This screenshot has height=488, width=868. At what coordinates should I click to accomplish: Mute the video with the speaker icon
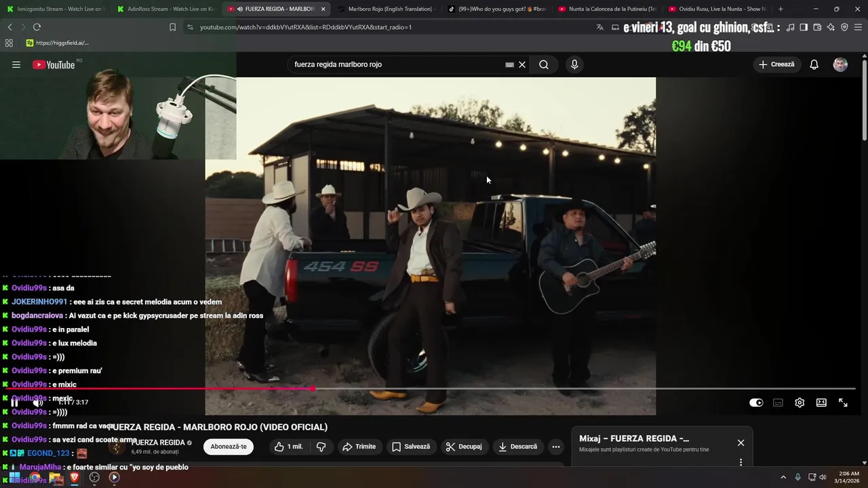click(x=37, y=402)
